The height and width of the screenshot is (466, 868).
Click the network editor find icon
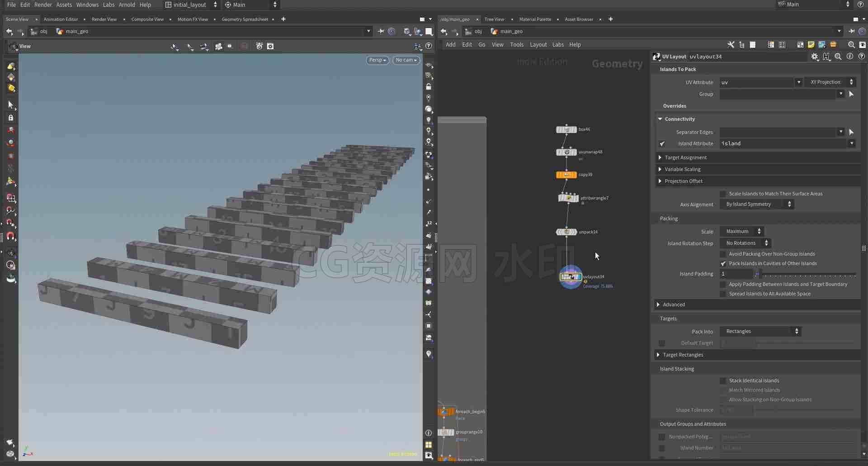pyautogui.click(x=851, y=45)
